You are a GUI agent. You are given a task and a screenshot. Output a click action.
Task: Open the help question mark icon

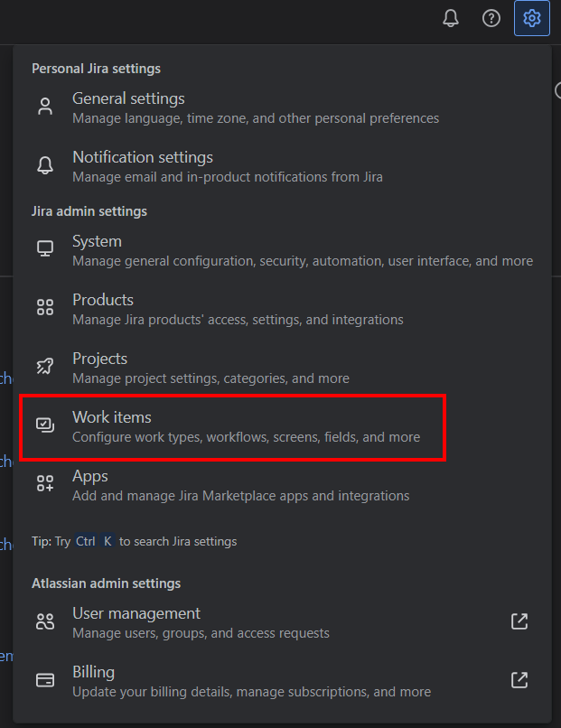point(491,18)
